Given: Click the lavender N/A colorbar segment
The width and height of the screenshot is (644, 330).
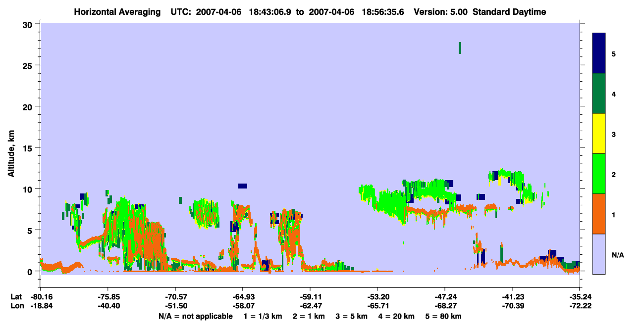Looking at the screenshot, I should 599,254.
